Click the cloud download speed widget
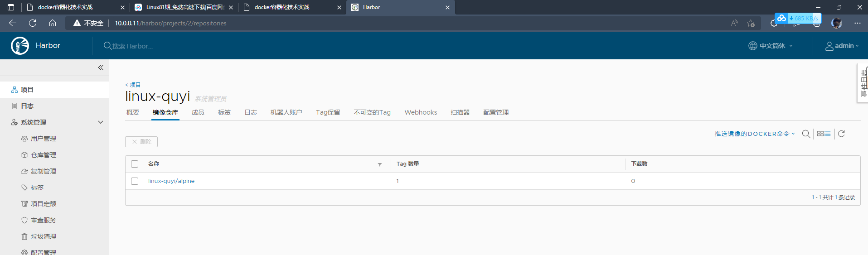The width and height of the screenshot is (868, 255). [798, 18]
